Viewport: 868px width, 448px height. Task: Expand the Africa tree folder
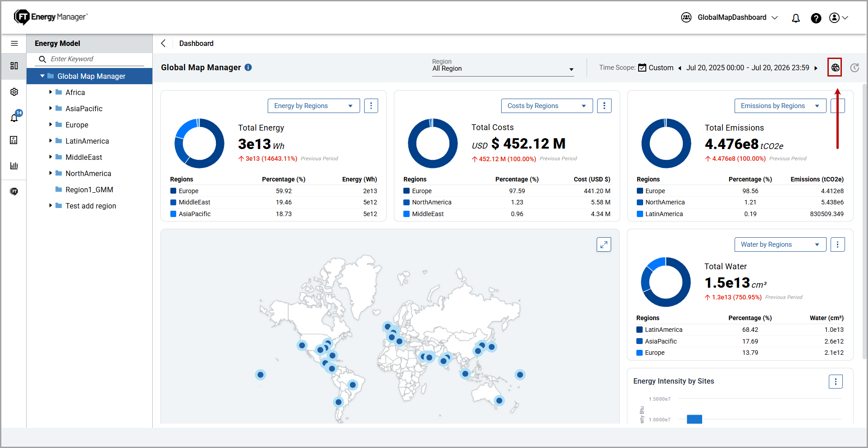click(50, 92)
